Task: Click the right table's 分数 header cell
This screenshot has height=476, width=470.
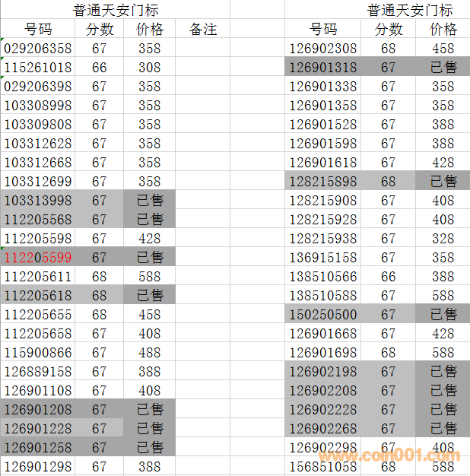Action: [x=389, y=30]
